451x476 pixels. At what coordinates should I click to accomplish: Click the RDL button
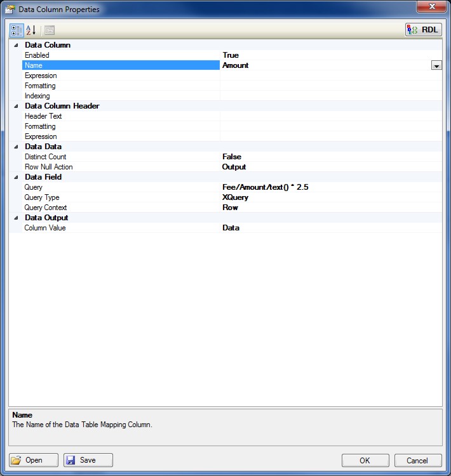(423, 30)
